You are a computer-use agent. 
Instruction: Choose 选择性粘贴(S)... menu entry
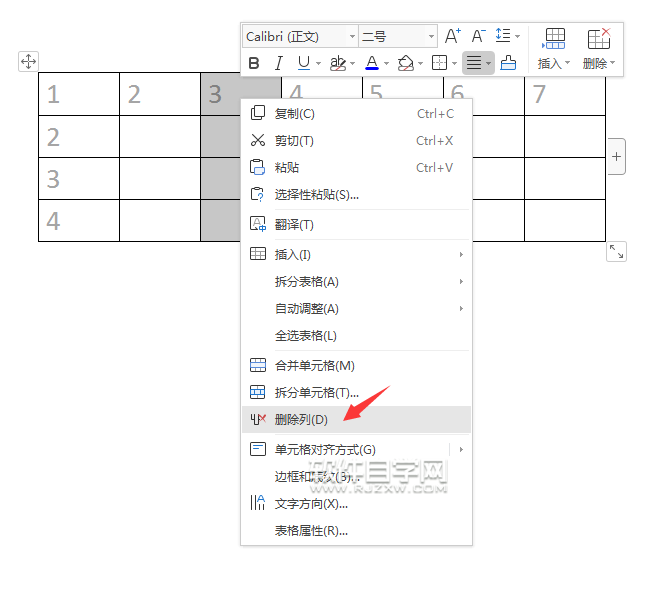pos(356,195)
